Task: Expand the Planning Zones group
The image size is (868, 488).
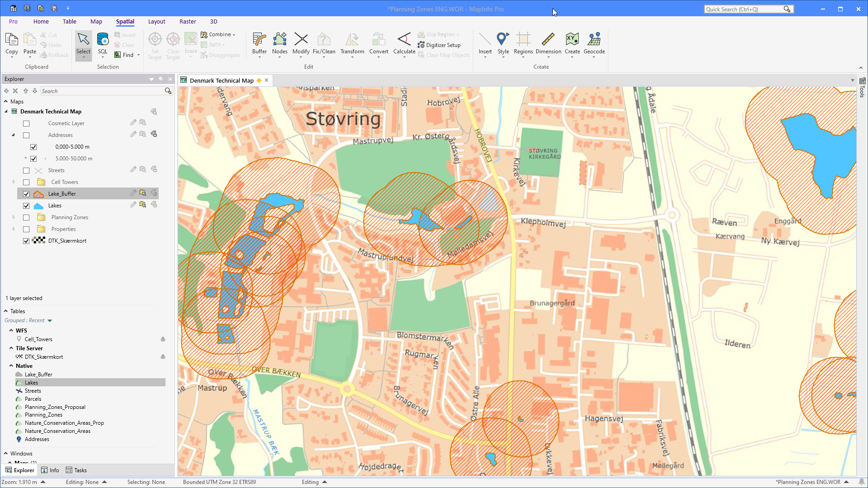Action: coord(14,217)
